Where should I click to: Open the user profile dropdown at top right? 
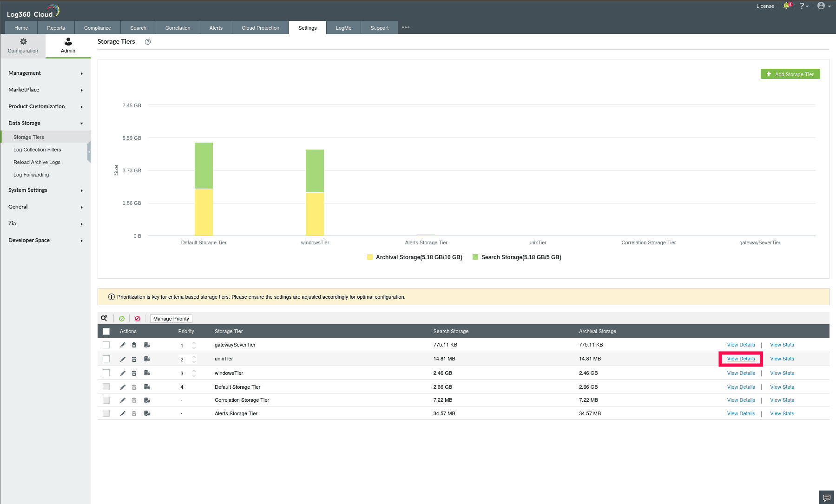tap(822, 6)
